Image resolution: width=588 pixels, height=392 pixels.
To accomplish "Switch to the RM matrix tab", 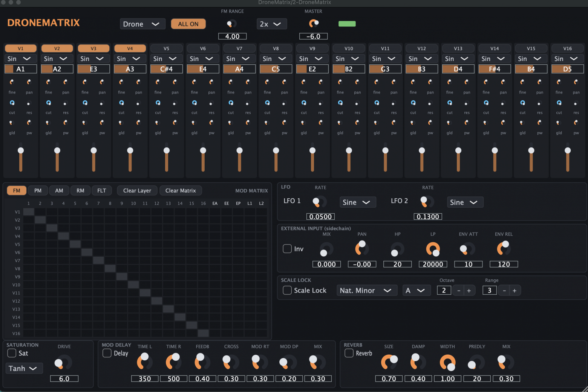I will [x=80, y=191].
